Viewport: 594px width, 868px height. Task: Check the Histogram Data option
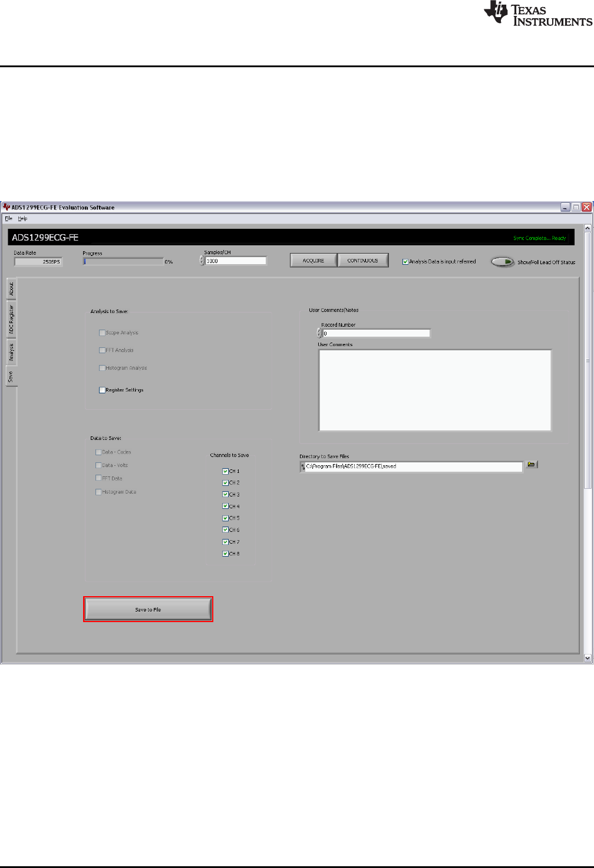click(x=98, y=492)
